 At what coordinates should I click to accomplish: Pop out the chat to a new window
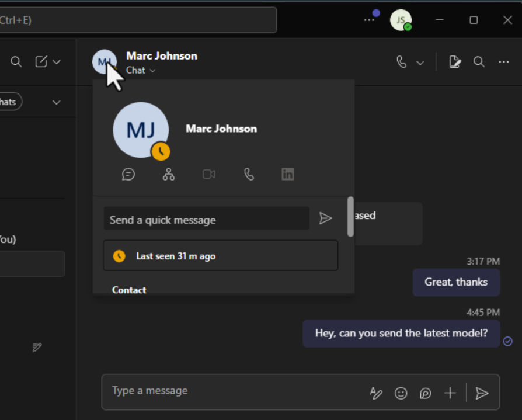click(x=455, y=61)
